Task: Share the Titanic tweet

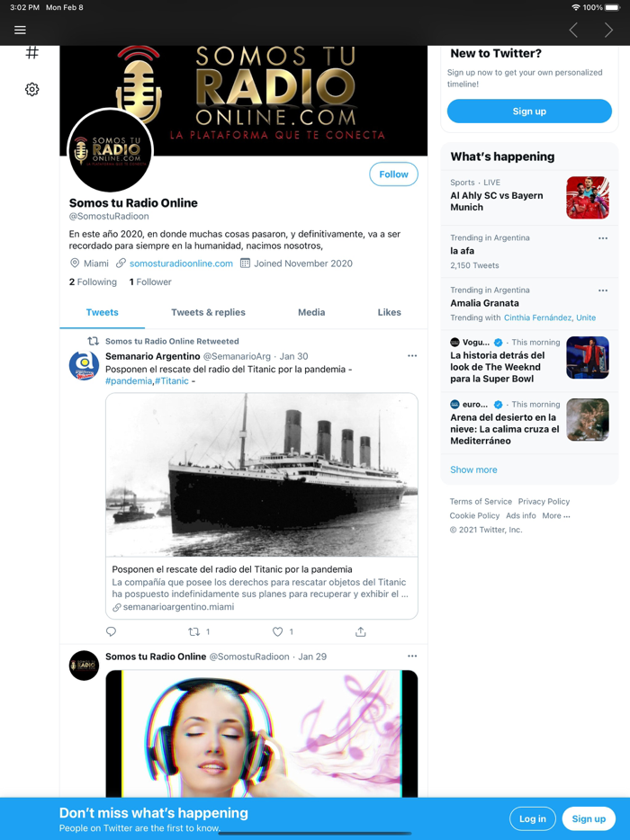Action: coord(361,631)
